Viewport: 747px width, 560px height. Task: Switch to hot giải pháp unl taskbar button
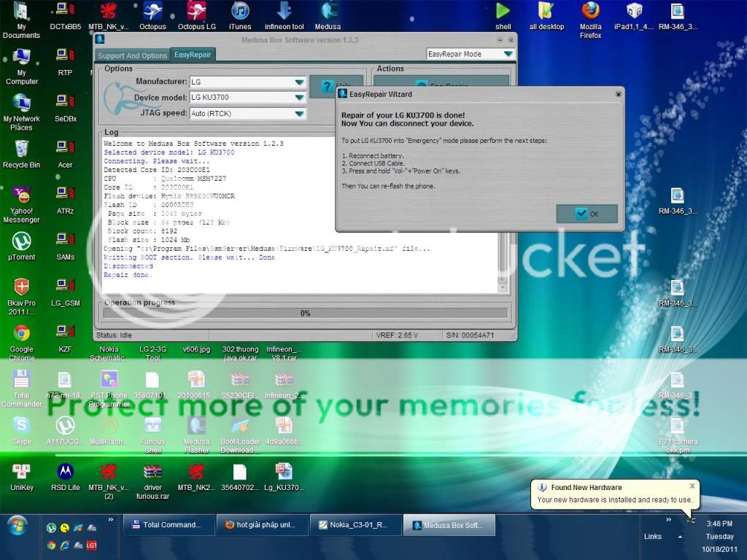click(261, 525)
